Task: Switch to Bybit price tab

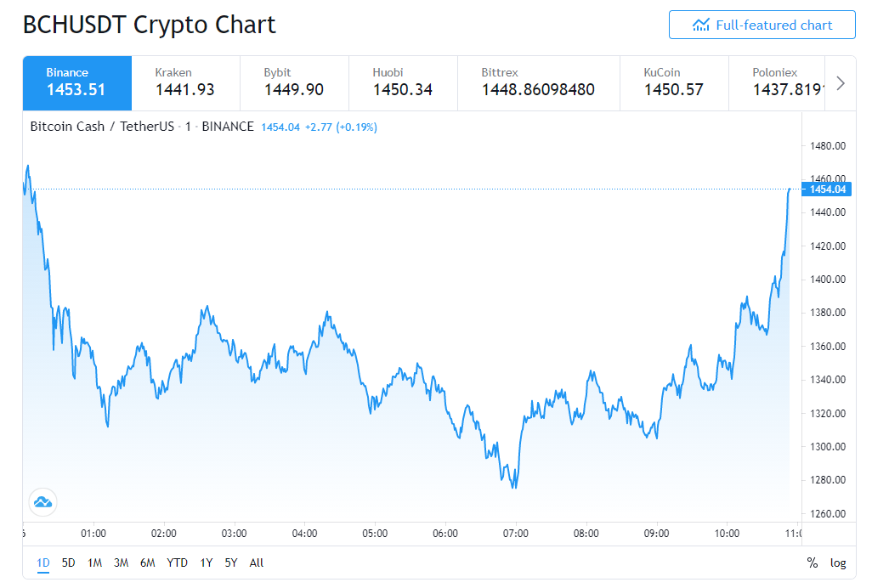Action: point(295,83)
